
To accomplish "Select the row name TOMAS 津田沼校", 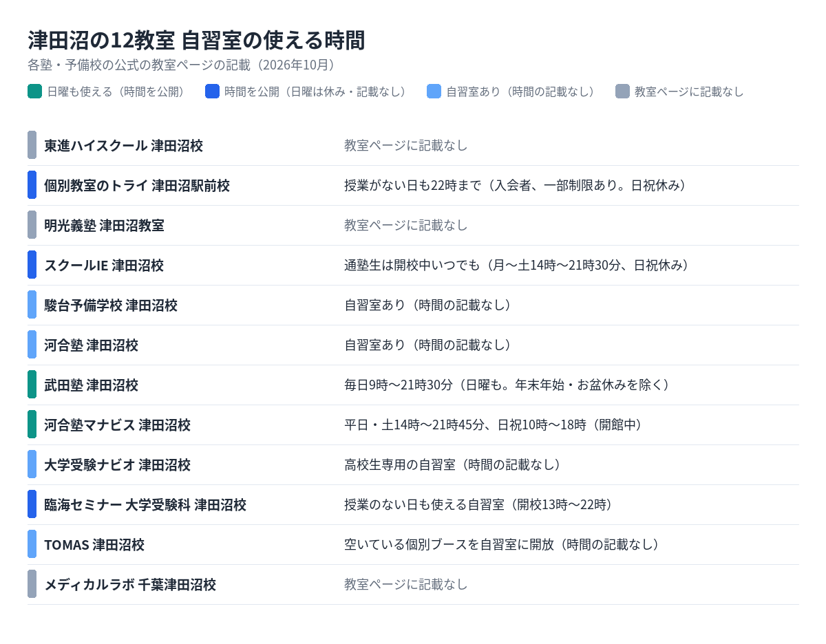I will pyautogui.click(x=94, y=545).
